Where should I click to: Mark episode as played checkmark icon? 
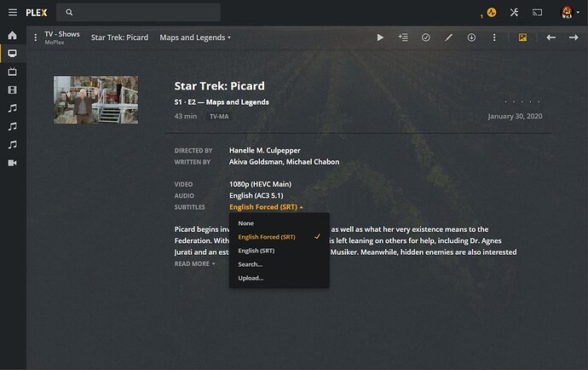[x=425, y=38]
